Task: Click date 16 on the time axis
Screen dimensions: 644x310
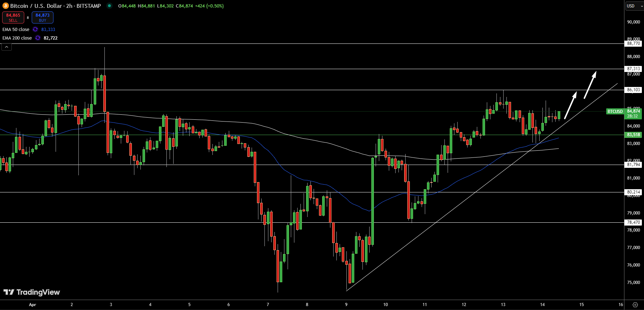Action: pyautogui.click(x=620, y=305)
